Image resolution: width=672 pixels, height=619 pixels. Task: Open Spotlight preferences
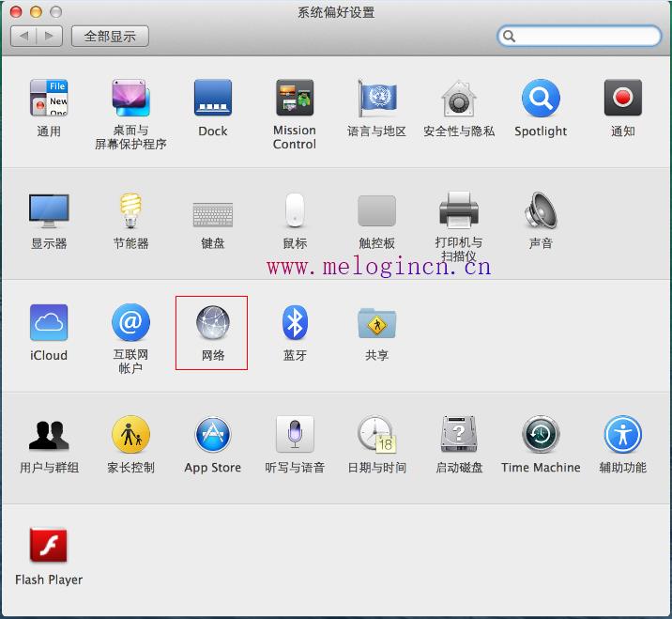541,98
